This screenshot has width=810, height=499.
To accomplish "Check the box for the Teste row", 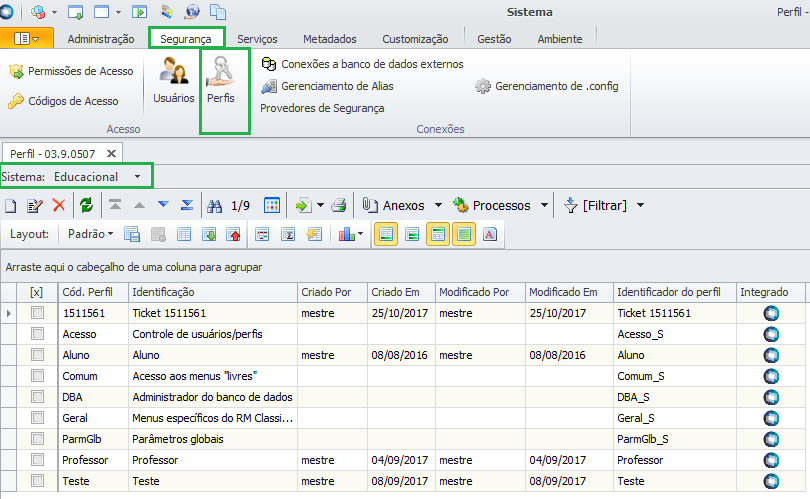I will (37, 480).
